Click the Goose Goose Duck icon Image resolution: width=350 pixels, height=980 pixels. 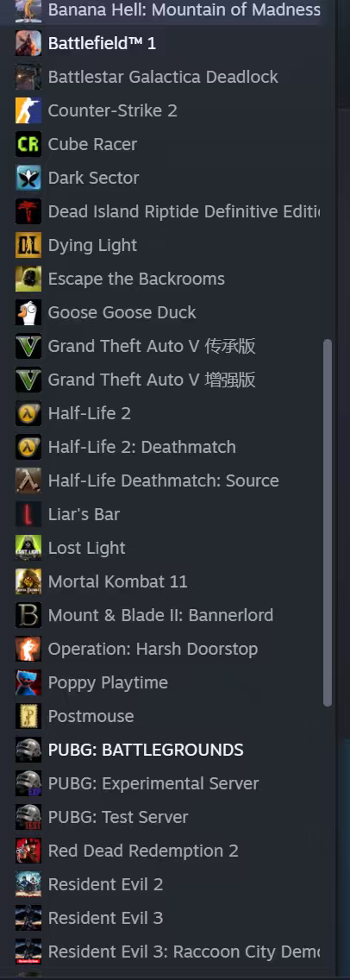point(28,312)
